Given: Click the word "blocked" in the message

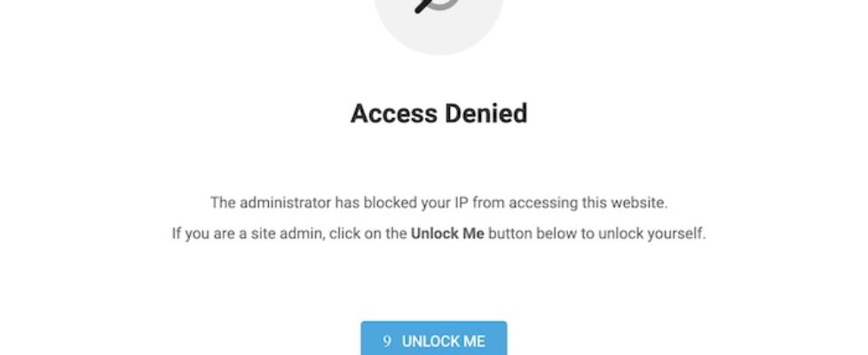Looking at the screenshot, I should tap(387, 202).
